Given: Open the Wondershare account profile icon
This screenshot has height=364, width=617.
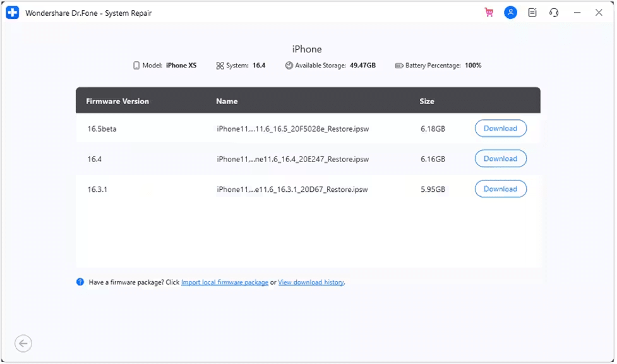Looking at the screenshot, I should click(510, 11).
